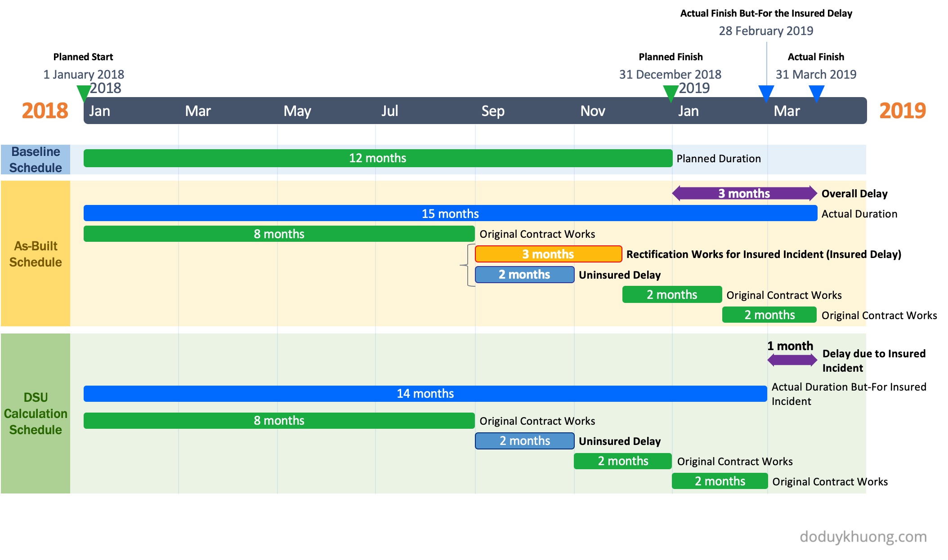The image size is (948, 560).
Task: Click the purple 3 months Overall Delay arrow
Action: [744, 193]
